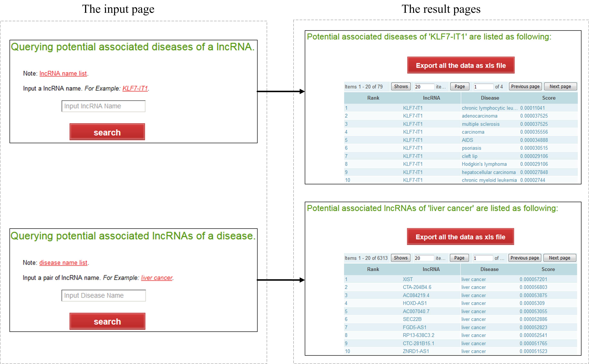This screenshot has height=364, width=589.
Task: Focus the Input lncRNA Name field
Action: [103, 106]
